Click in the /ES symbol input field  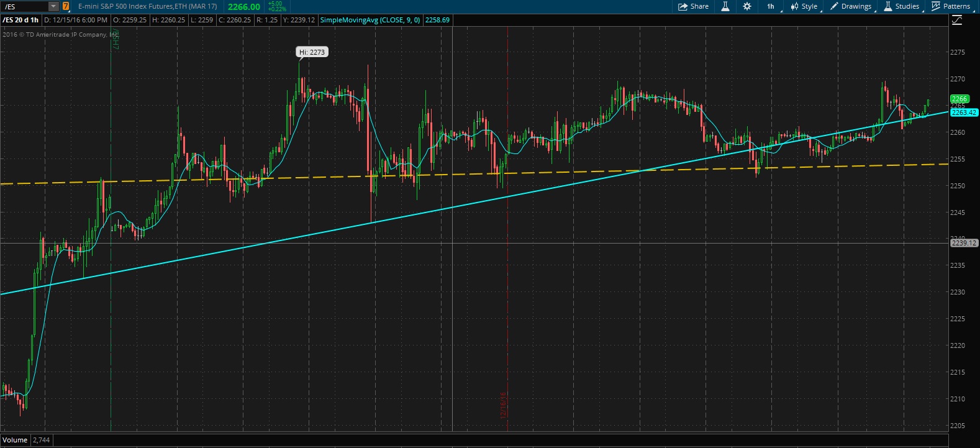click(x=25, y=6)
